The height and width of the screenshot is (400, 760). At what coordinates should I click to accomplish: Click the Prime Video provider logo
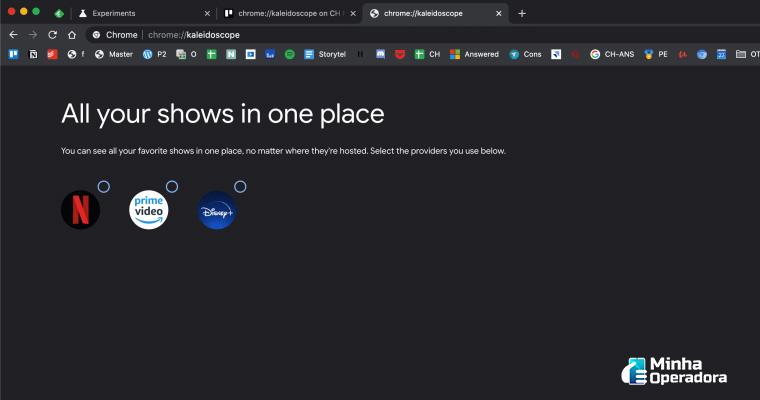pyautogui.click(x=149, y=210)
